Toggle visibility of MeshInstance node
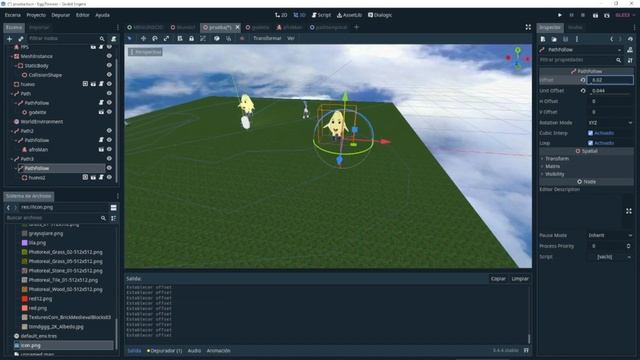640x360 pixels. (x=109, y=56)
